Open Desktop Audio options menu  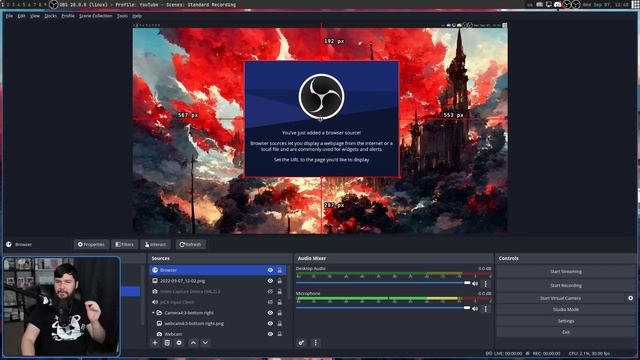485,284
